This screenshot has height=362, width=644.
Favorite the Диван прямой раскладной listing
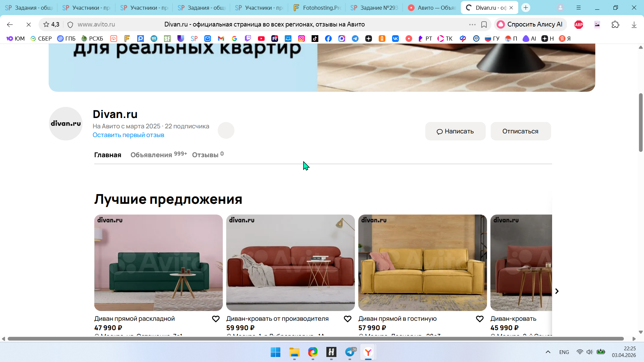pos(216,319)
